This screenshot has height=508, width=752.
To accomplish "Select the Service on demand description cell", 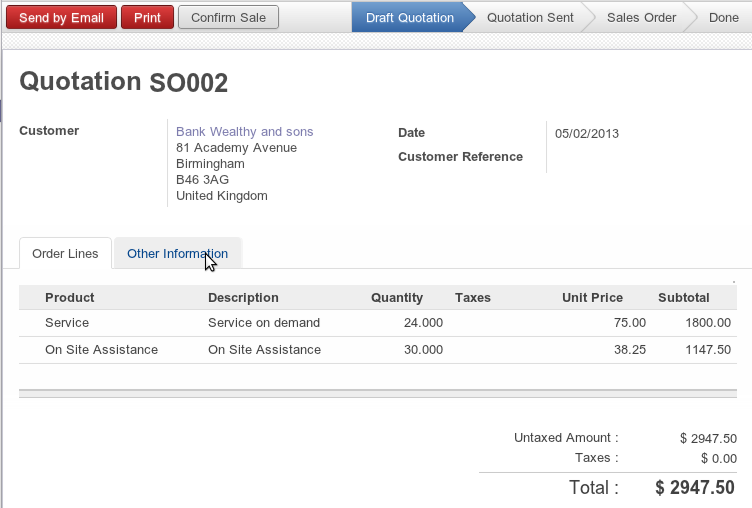I will pyautogui.click(x=264, y=323).
